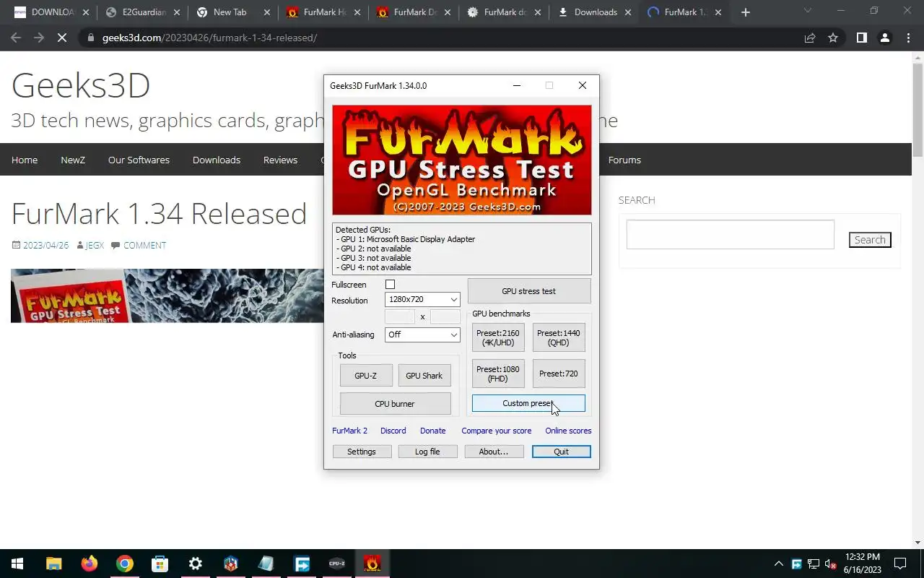
Task: Click the FurMark GPU Stress Test banner
Action: 462,160
